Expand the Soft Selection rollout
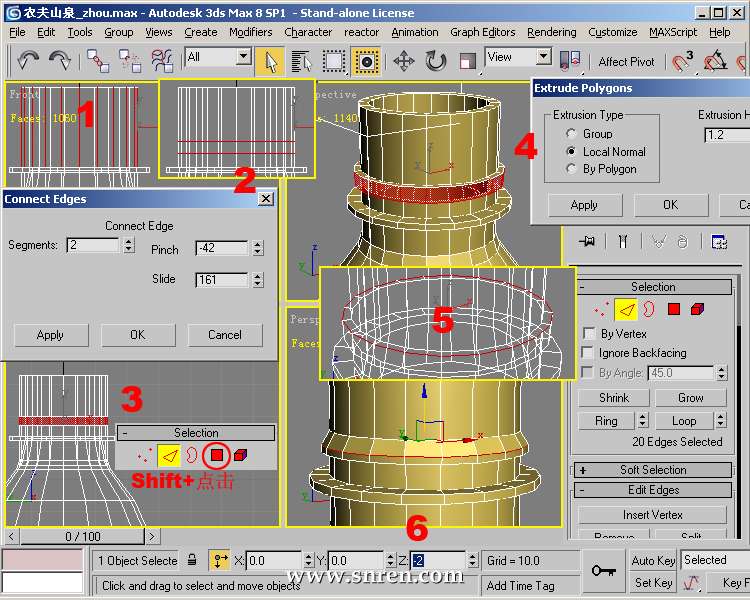Image resolution: width=750 pixels, height=600 pixels. click(x=653, y=470)
